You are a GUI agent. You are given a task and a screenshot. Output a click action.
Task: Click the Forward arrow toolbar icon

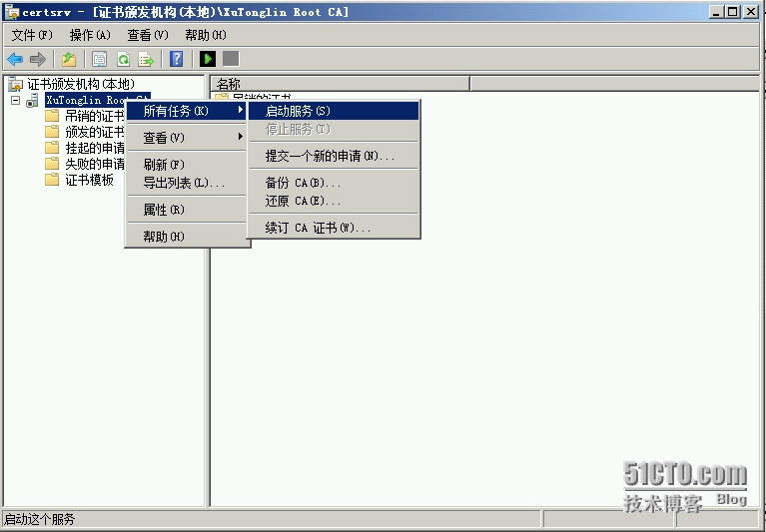click(x=38, y=60)
